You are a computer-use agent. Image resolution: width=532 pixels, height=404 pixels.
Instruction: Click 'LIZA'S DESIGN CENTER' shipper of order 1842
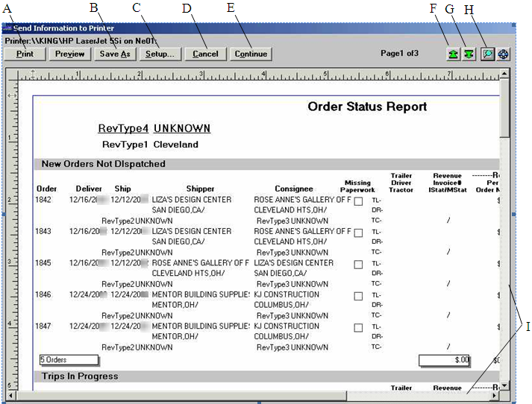point(192,200)
